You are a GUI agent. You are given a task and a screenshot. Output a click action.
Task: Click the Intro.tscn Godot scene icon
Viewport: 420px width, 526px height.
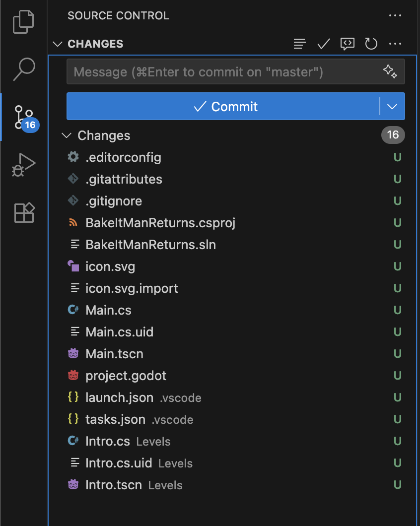coord(73,484)
